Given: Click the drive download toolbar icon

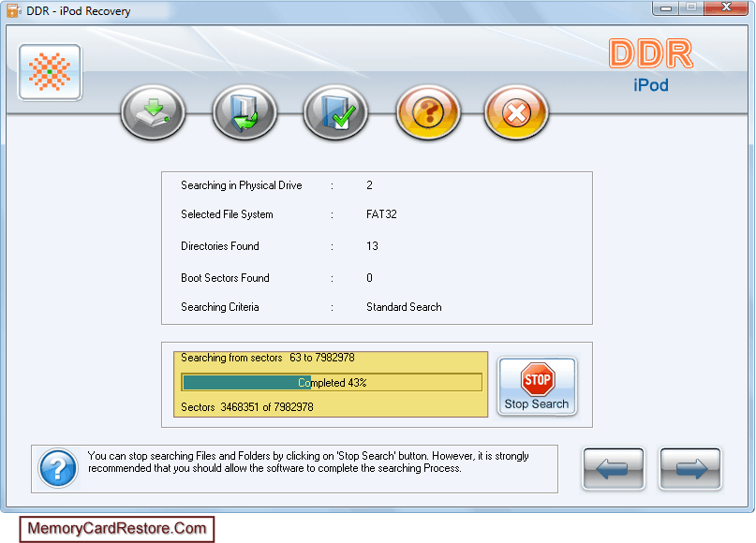Looking at the screenshot, I should [x=153, y=112].
